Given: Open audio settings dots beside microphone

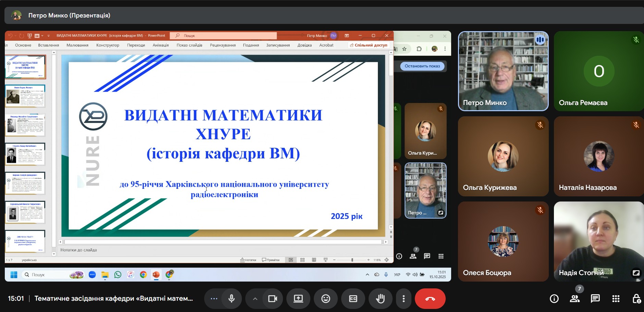Looking at the screenshot, I should (214, 299).
